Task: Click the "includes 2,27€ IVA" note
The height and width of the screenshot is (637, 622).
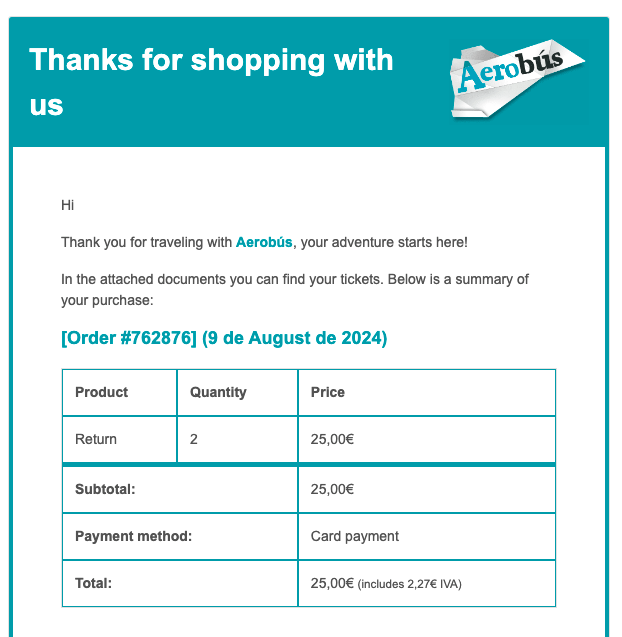Action: 410,584
